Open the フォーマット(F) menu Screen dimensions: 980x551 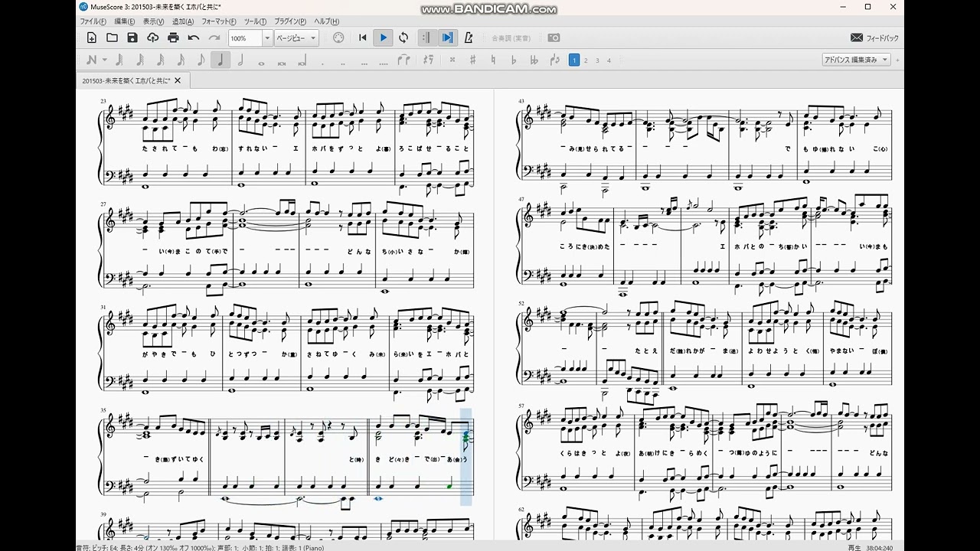(219, 21)
